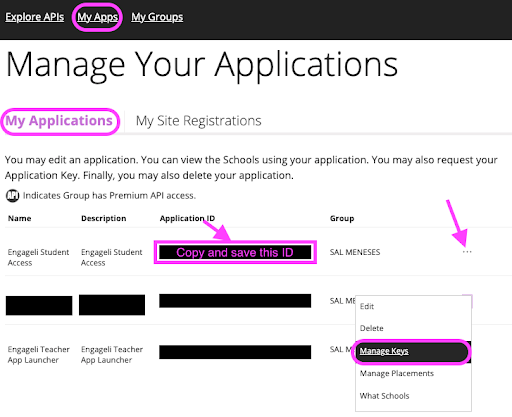
Task: Click the Application ID column header
Action: pos(187,218)
